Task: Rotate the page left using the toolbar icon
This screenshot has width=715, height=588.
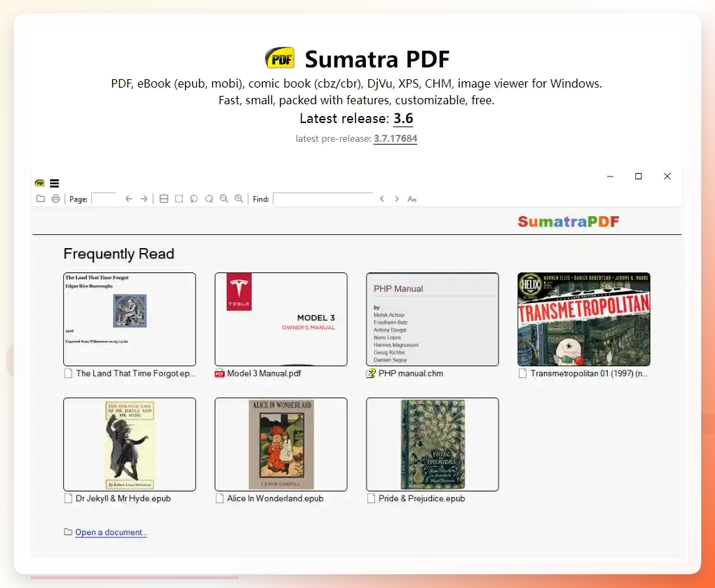Action: tap(194, 199)
